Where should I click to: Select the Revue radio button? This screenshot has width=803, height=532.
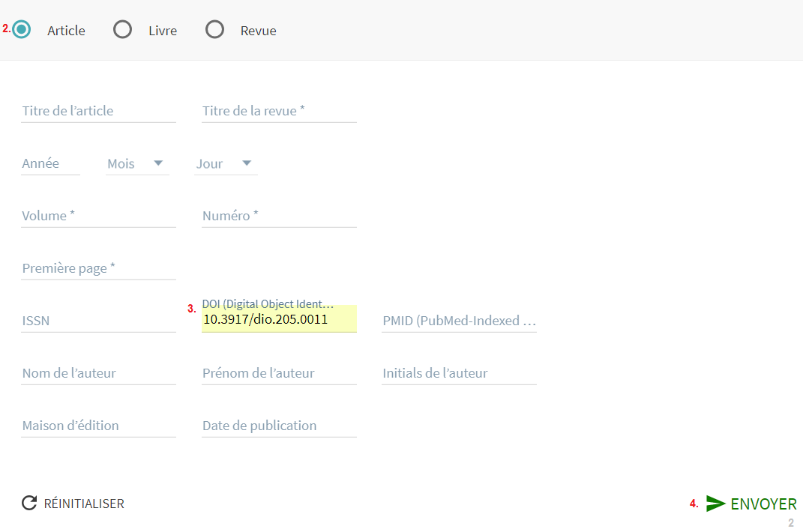214,30
